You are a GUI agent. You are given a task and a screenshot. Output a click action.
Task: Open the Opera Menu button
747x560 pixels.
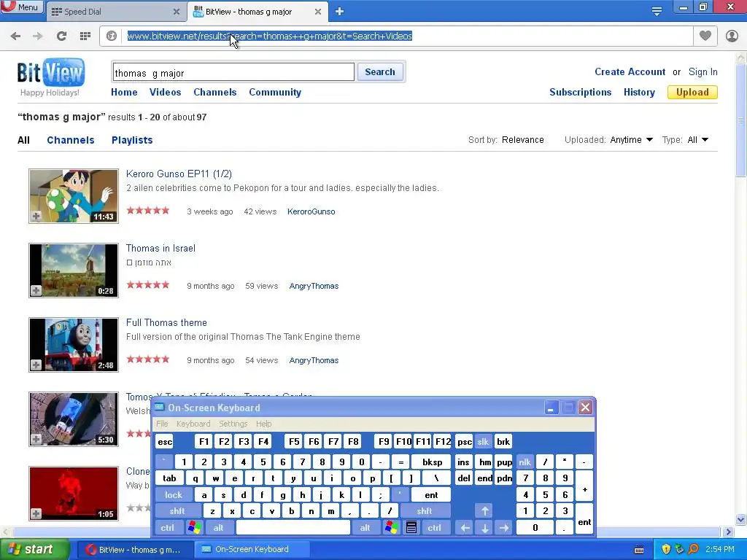tap(22, 7)
